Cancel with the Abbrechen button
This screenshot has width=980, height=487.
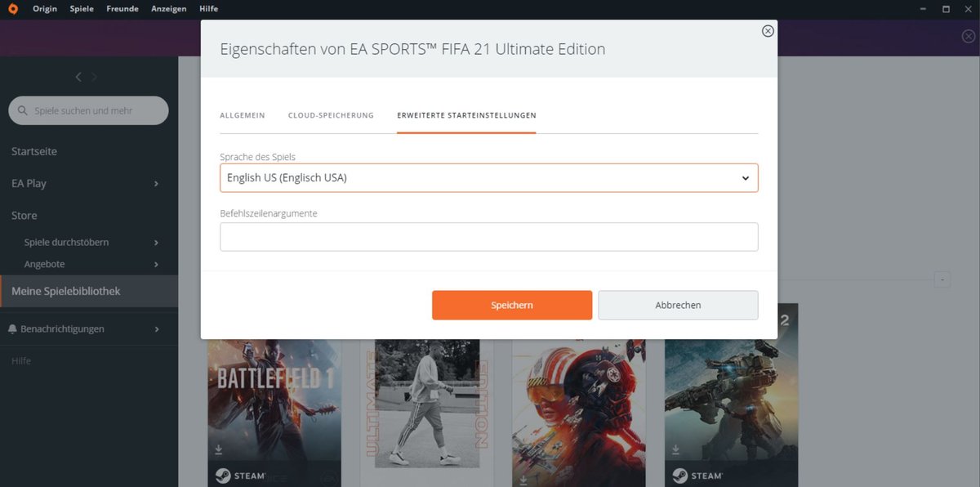point(678,305)
